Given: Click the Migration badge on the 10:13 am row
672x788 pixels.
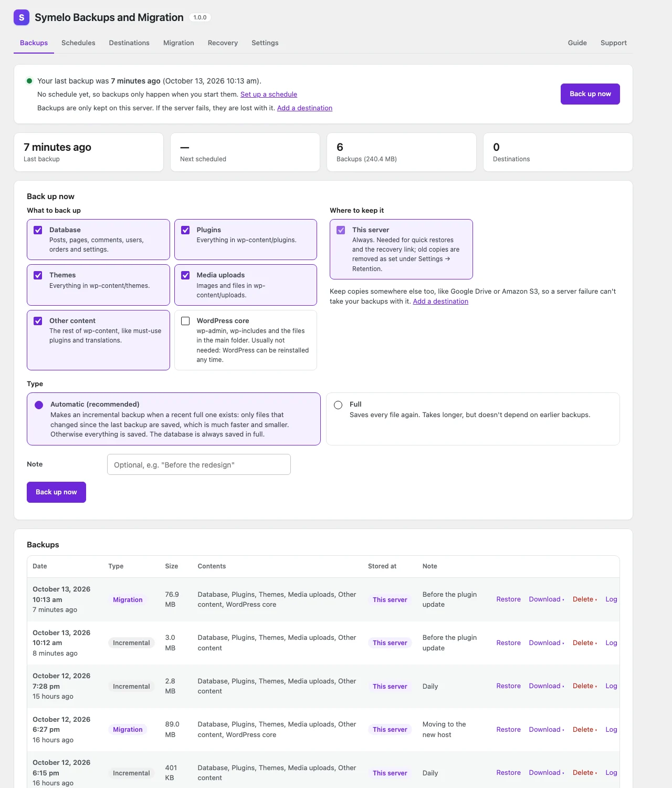Looking at the screenshot, I should click(x=128, y=600).
